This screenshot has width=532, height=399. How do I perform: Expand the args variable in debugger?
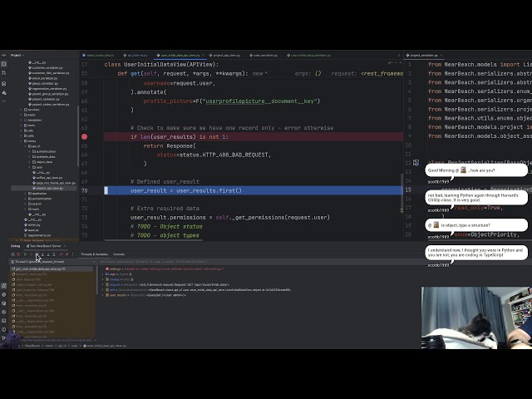pos(103,274)
